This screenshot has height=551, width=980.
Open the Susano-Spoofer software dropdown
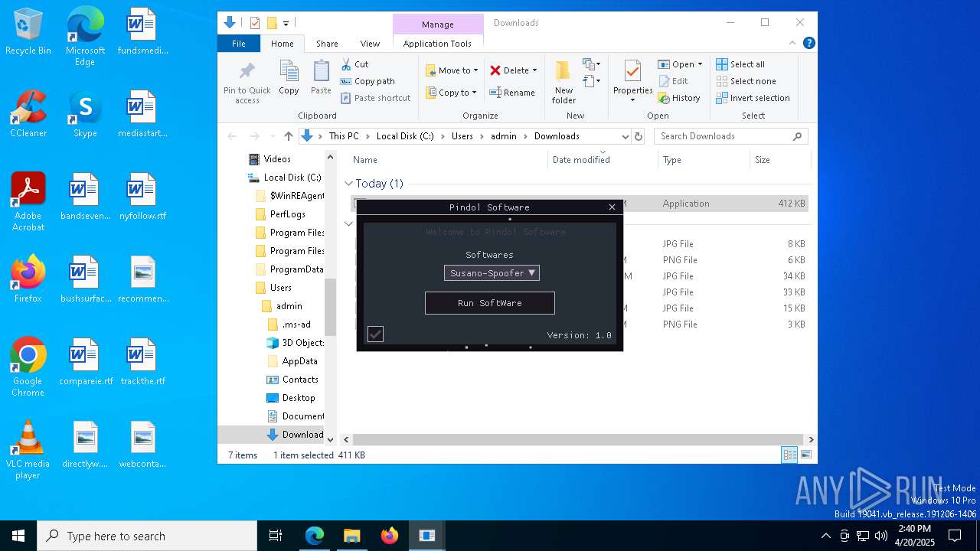click(492, 272)
